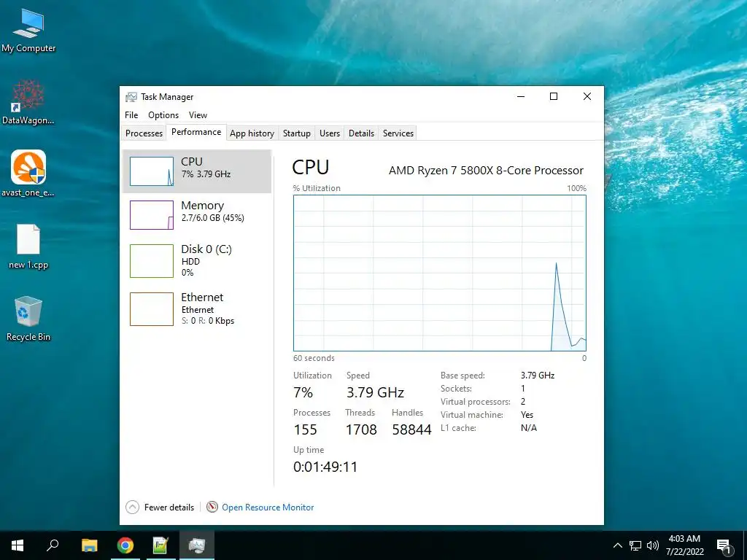This screenshot has width=747, height=560.
Task: Select Memory in the performance sidebar
Action: click(x=197, y=215)
